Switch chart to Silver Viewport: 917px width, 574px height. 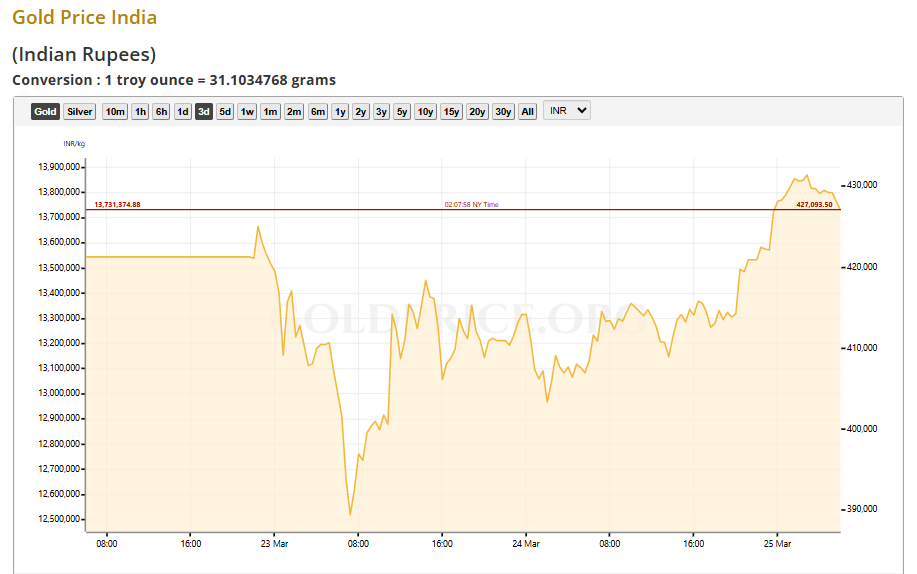click(80, 111)
